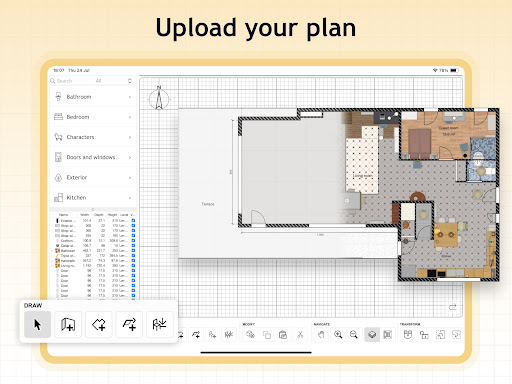
Task: Click the Doors and windows category icon
Action: pyautogui.click(x=58, y=157)
